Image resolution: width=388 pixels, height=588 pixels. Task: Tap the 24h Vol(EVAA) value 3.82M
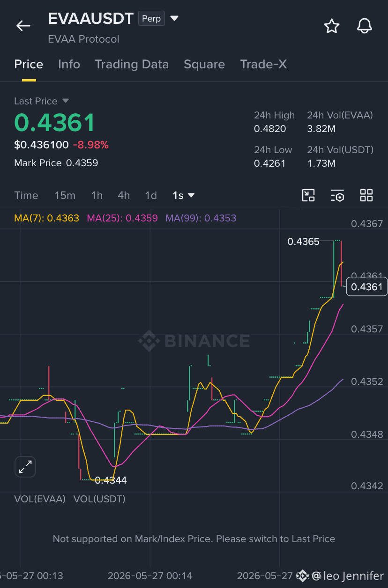(x=321, y=129)
